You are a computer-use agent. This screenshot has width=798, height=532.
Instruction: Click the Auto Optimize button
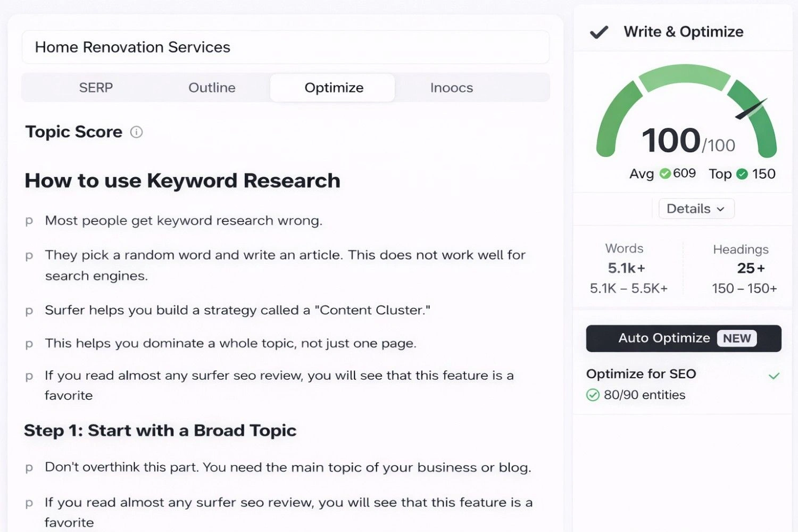tap(664, 338)
